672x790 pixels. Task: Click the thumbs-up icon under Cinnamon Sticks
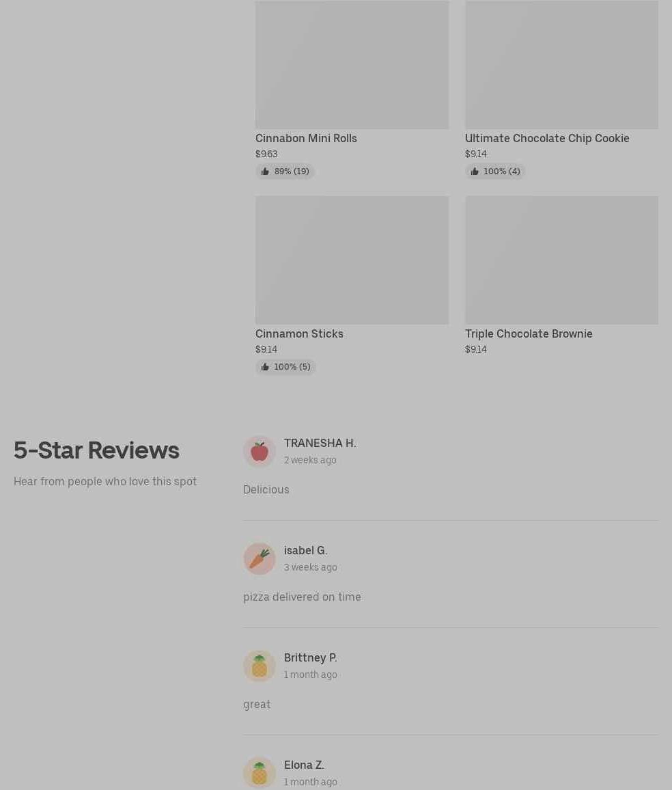[x=265, y=367]
